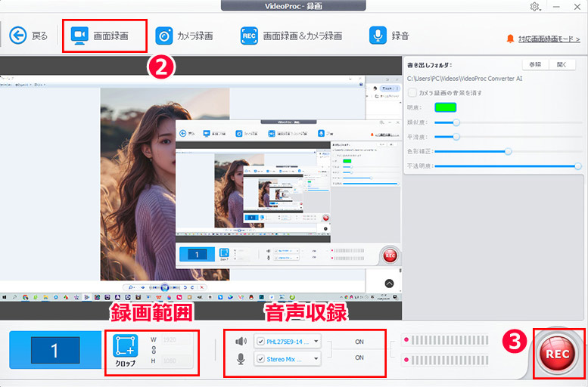Click the orange bell notification icon

point(512,38)
